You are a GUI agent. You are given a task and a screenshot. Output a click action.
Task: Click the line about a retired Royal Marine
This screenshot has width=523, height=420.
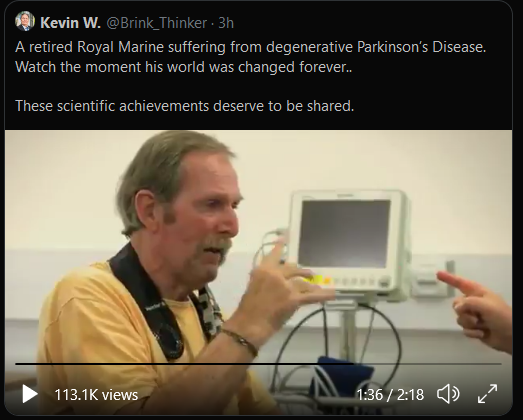coord(250,47)
